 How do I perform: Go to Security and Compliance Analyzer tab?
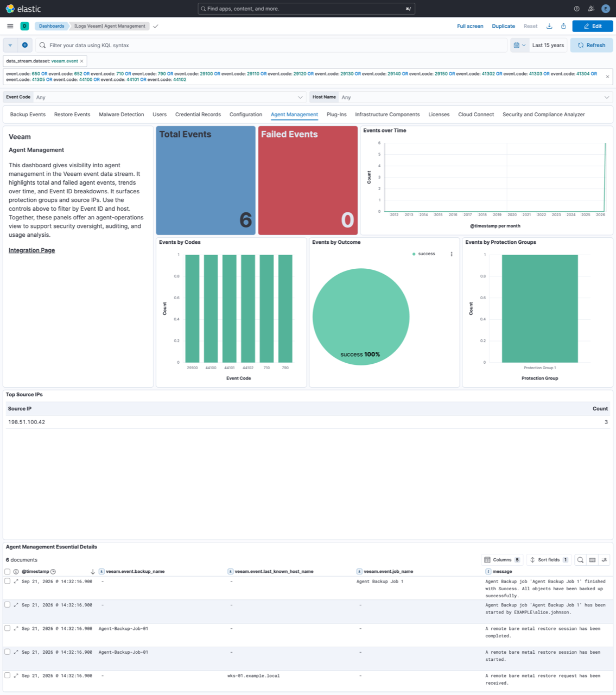(544, 115)
